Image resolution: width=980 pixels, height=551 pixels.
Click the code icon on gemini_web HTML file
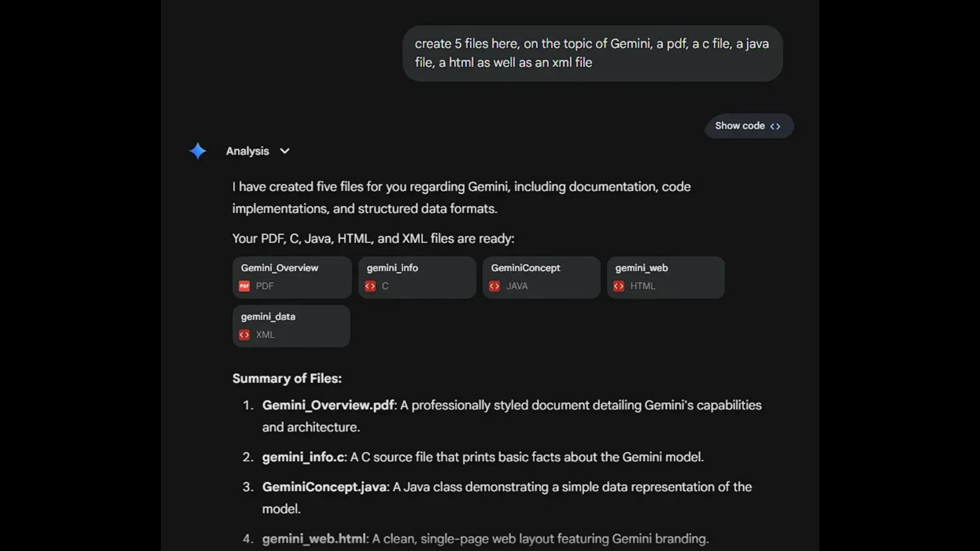point(619,286)
